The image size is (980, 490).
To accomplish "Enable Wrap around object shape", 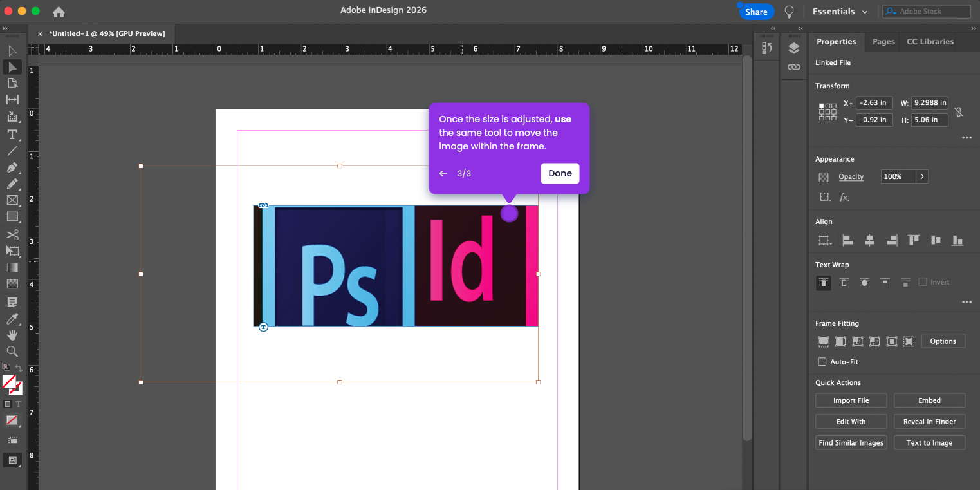I will (865, 283).
